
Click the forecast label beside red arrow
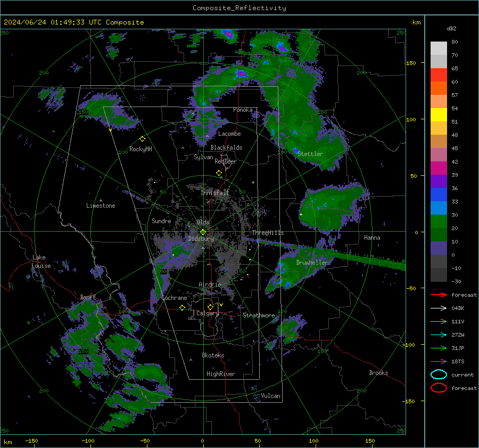coord(464,295)
